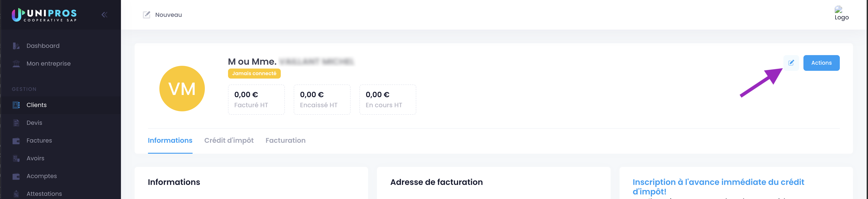868x199 pixels.
Task: Open the Actions button menu
Action: pyautogui.click(x=821, y=63)
